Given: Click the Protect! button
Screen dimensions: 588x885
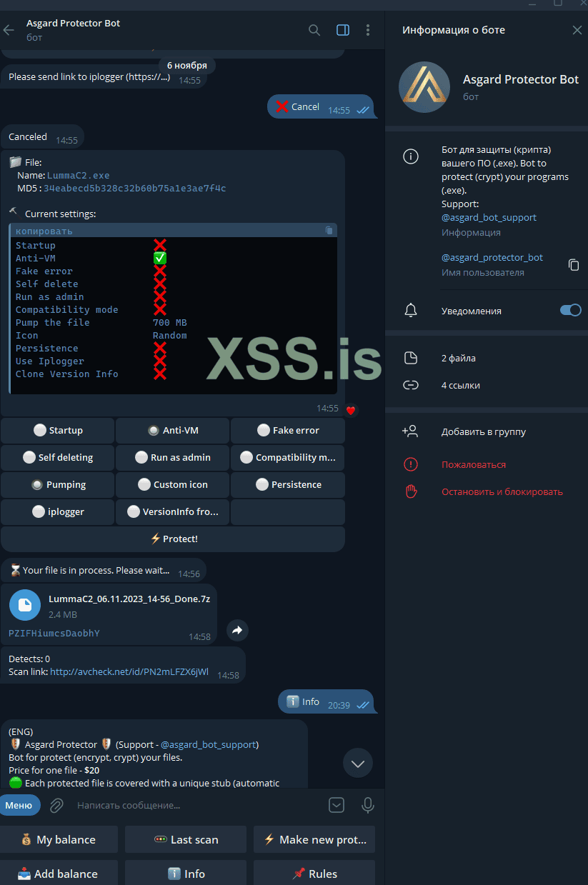Looking at the screenshot, I should click(x=173, y=539).
